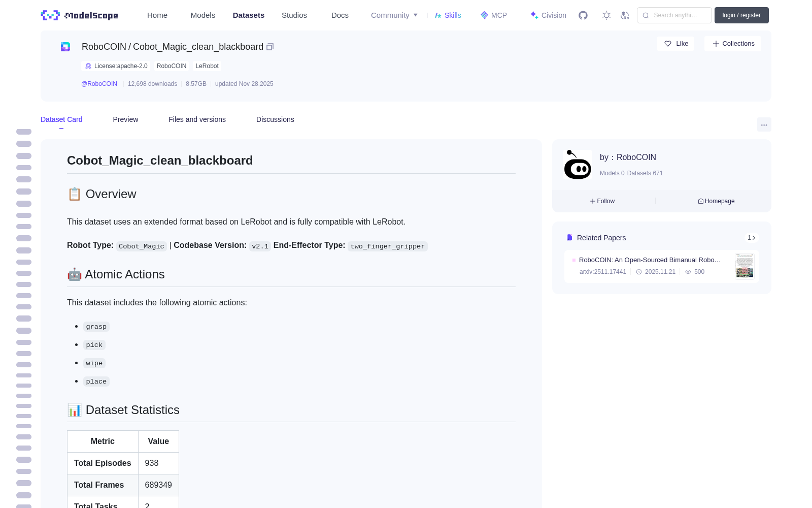Click the 'wipe' atomic action item
This screenshot has width=812, height=508.
coord(94,363)
